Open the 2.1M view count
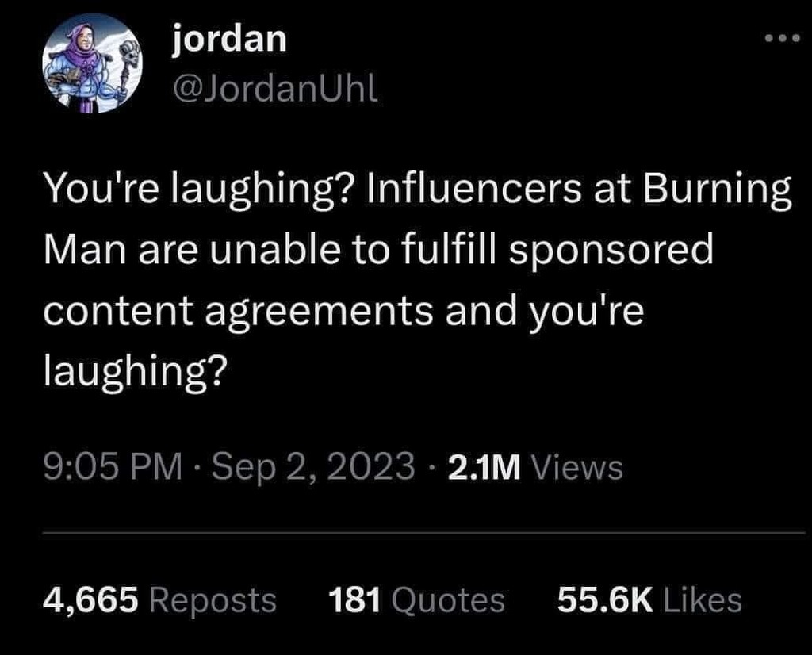Image resolution: width=812 pixels, height=655 pixels. click(484, 468)
